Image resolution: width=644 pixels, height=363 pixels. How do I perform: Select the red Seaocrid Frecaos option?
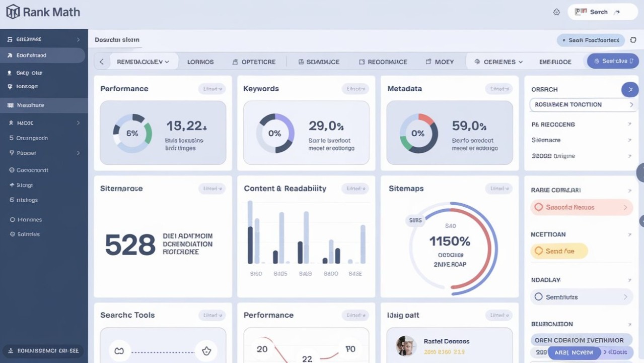tap(582, 207)
